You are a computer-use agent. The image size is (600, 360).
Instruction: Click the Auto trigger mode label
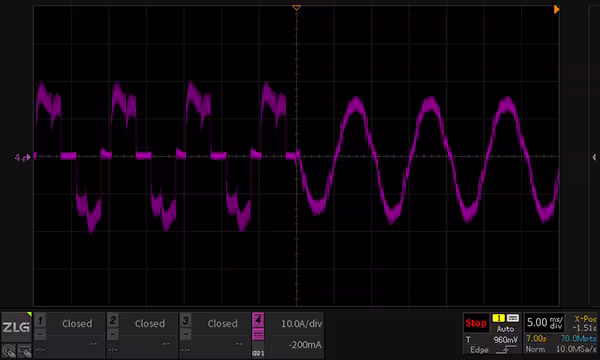pos(505,329)
